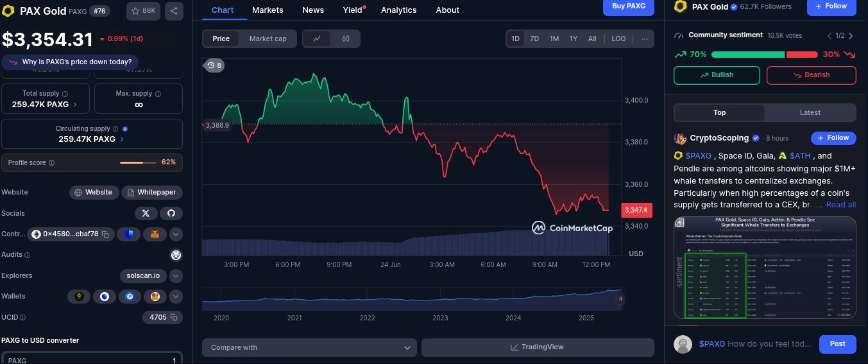Click the Buy PAXG button
This screenshot has width=868, height=364.
[x=629, y=6]
